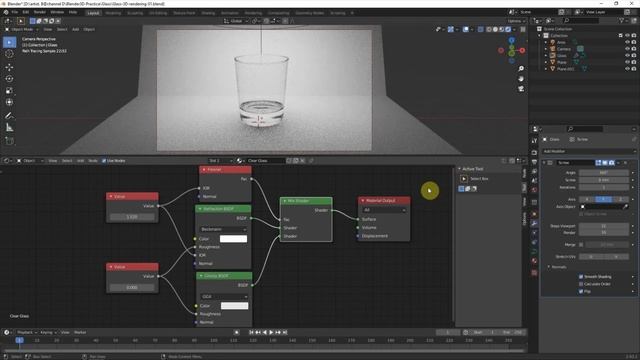Screen dimensions: 640x360
Task: Open the node editor Node menu
Action: (93, 161)
